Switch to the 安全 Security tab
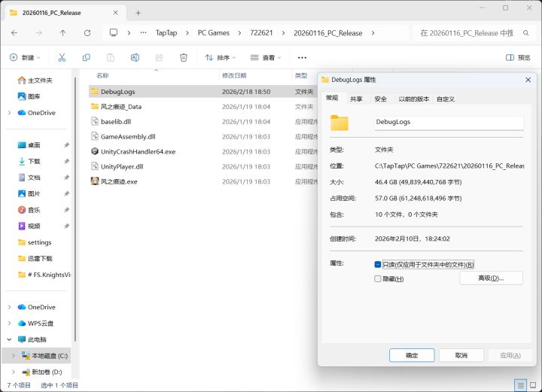This screenshot has width=542, height=392. 381,99
